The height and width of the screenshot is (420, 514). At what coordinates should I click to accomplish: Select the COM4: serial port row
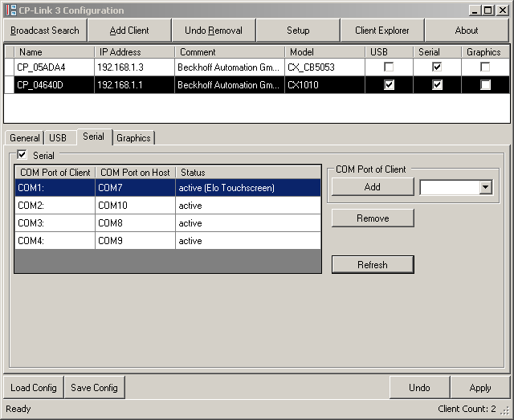click(168, 241)
